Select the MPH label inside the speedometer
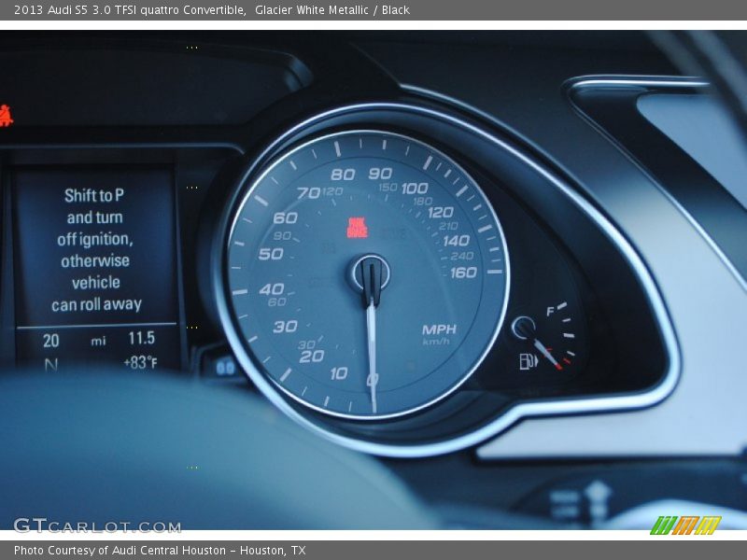747x560 pixels. [437, 328]
